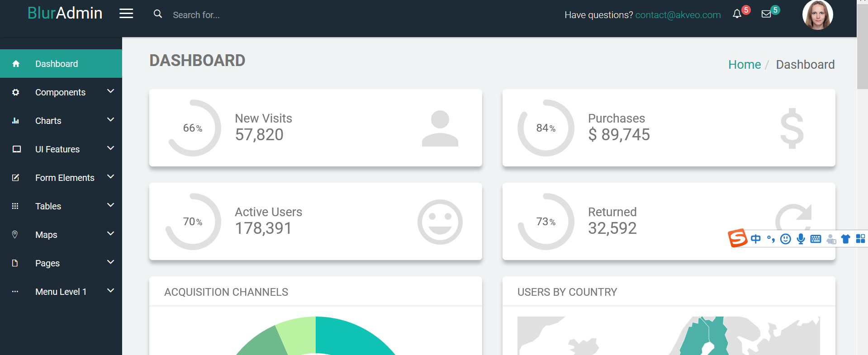The width and height of the screenshot is (868, 355).
Task: Toggle the punctuation mode in IME toolbar
Action: point(771,239)
